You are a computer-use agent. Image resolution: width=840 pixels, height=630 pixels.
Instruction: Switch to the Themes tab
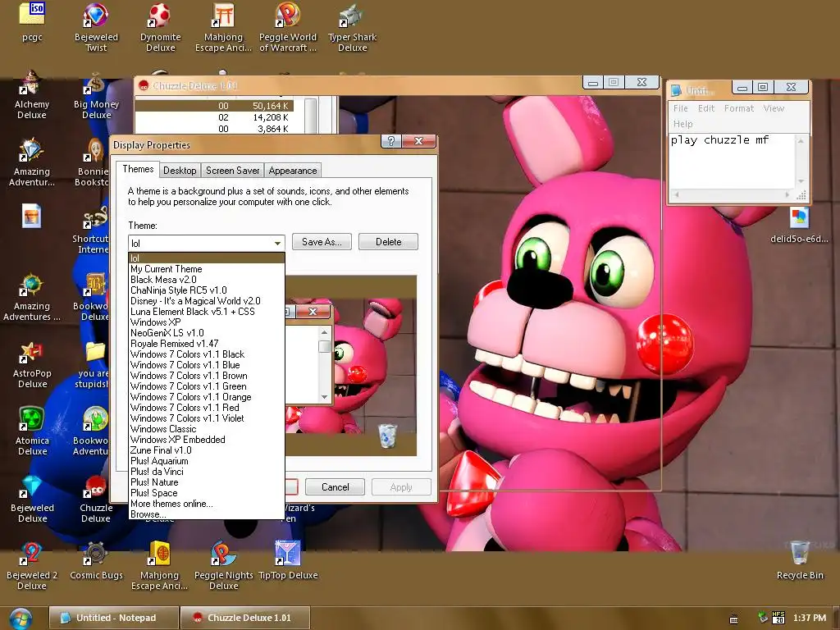click(138, 169)
